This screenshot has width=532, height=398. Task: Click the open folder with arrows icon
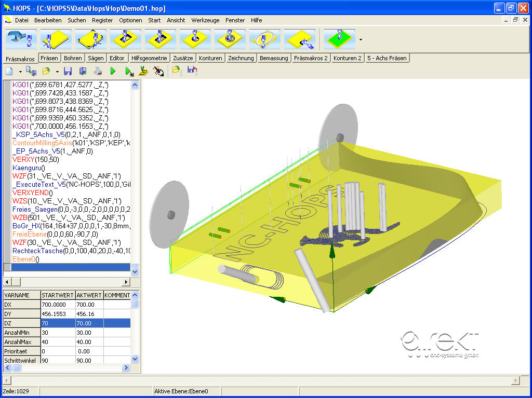[x=176, y=71]
